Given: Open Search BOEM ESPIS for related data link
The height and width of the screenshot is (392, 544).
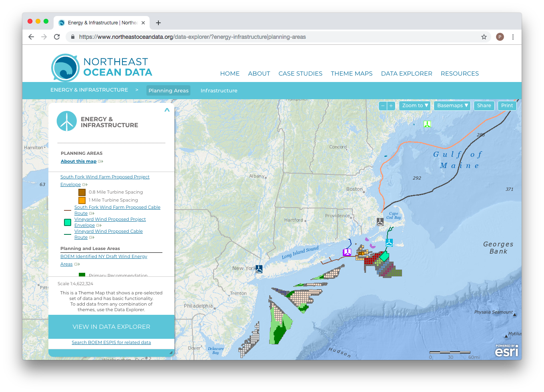Looking at the screenshot, I should [x=111, y=342].
